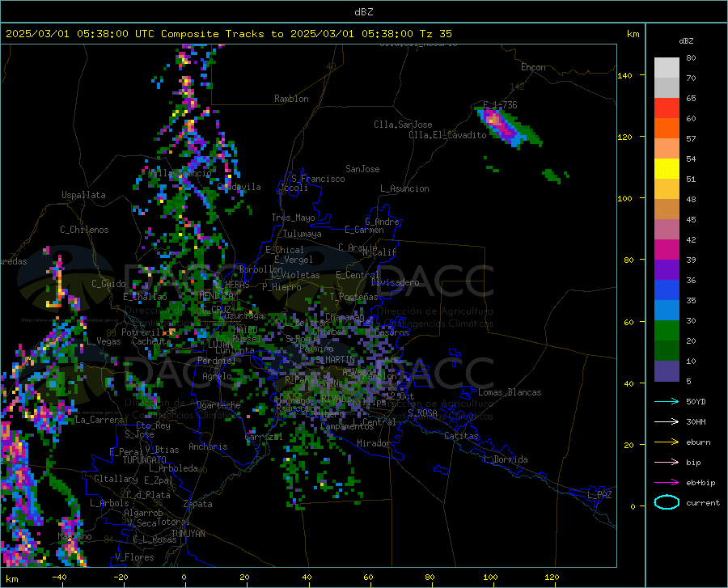This screenshot has height=588, width=728.
Task: Click the Carrizal map label
Action: (x=263, y=437)
